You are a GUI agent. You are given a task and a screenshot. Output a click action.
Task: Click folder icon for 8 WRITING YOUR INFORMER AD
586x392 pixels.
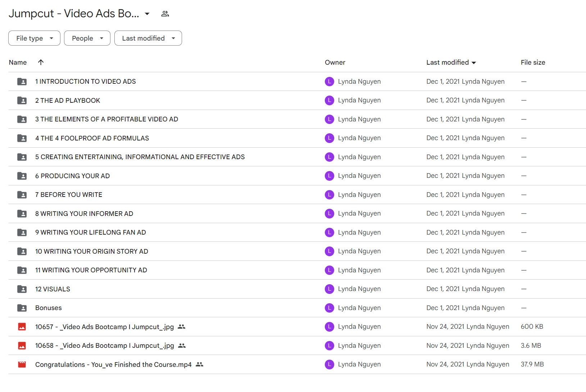click(x=22, y=213)
